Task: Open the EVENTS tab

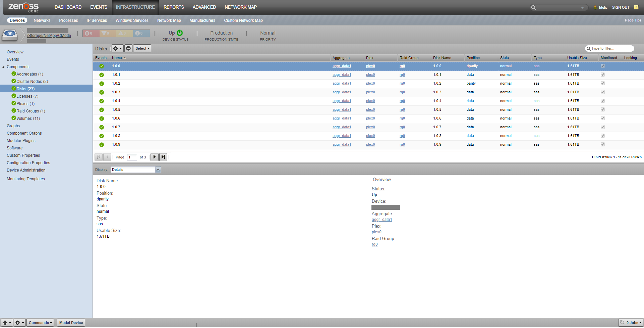Action: point(99,7)
